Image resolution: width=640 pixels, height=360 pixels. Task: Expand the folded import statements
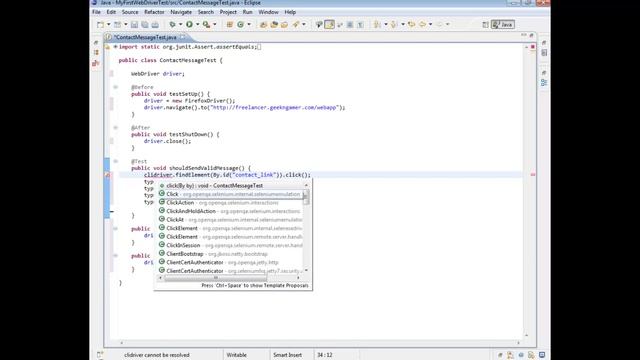116,47
